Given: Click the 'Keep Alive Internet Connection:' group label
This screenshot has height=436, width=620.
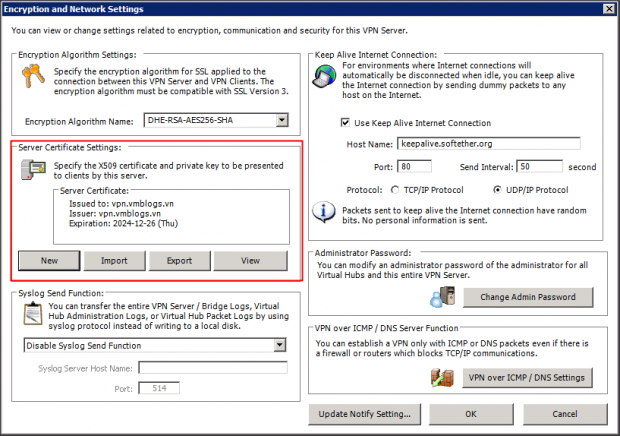Looking at the screenshot, I should 376,55.
